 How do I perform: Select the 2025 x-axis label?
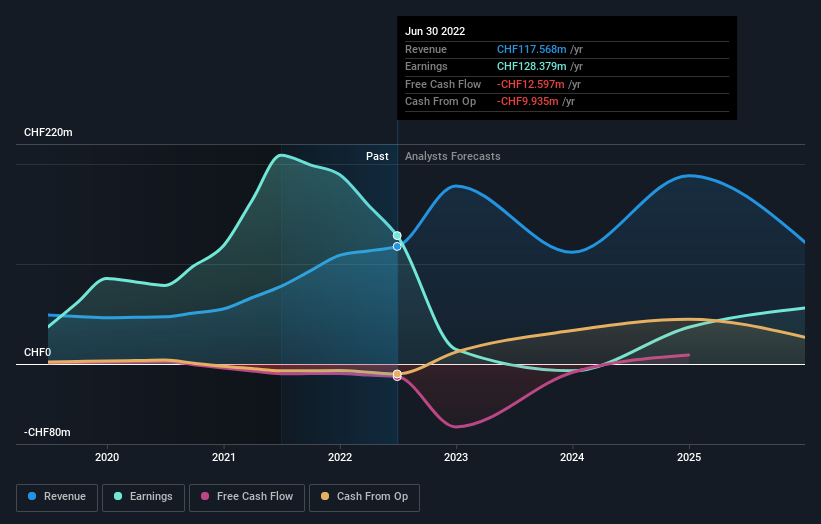pos(689,458)
